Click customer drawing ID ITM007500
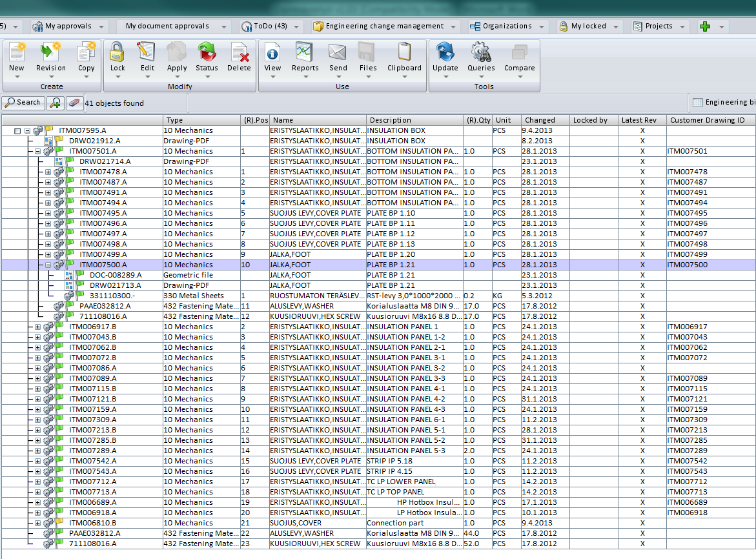Viewport: 756px width, 559px height. click(688, 265)
